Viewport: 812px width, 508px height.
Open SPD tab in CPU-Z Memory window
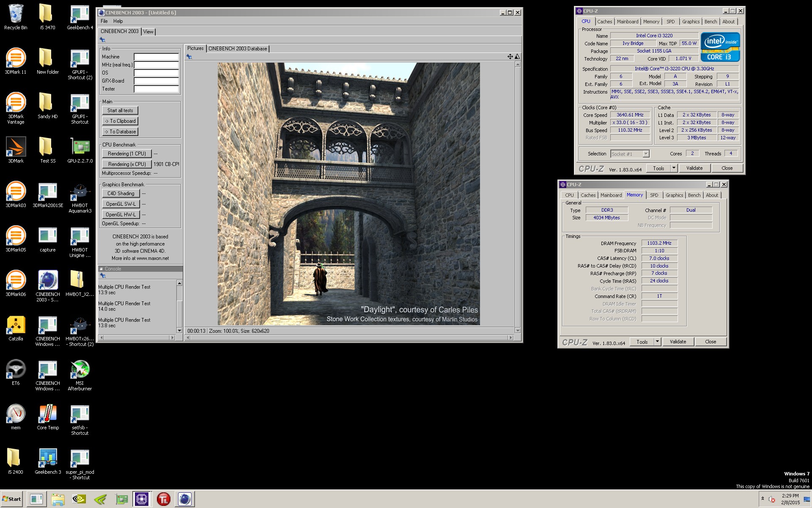point(654,195)
